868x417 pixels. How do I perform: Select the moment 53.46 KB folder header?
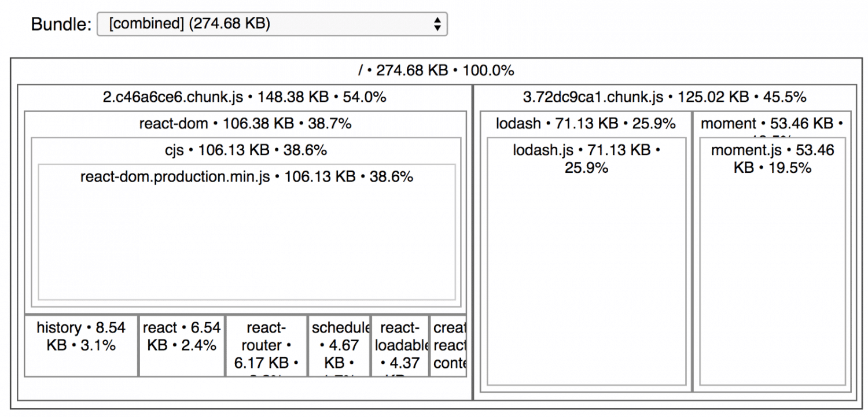[x=772, y=124]
